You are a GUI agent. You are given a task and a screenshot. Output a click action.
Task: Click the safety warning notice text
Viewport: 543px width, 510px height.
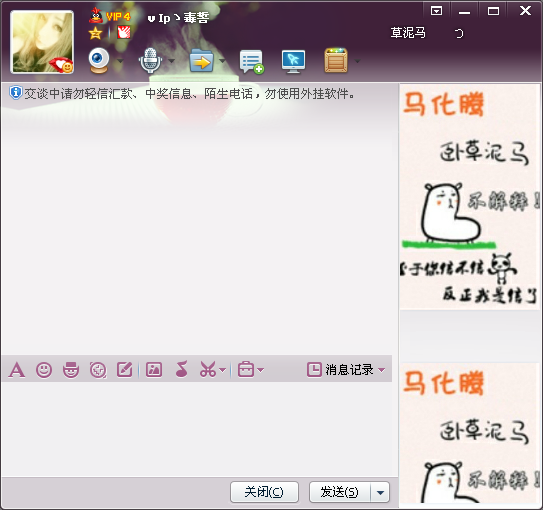point(190,93)
